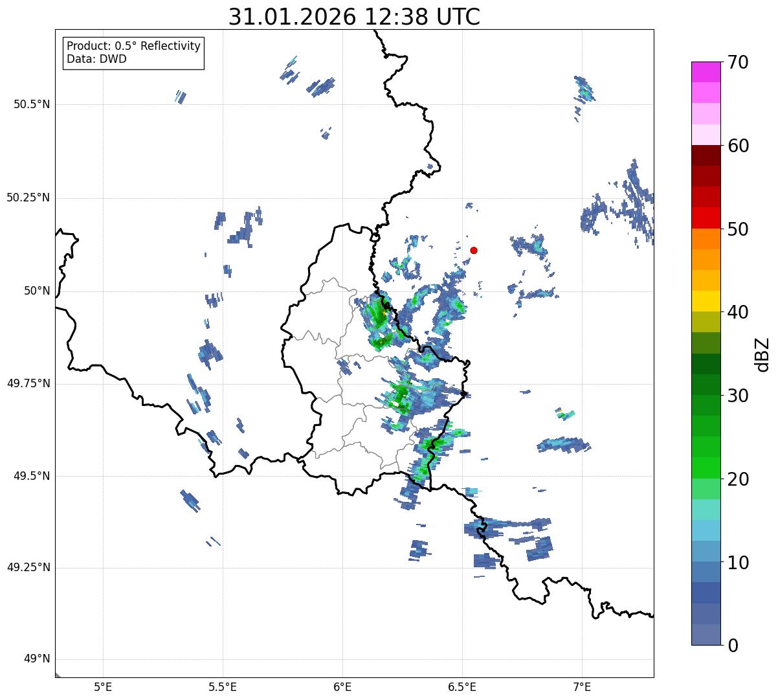The height and width of the screenshot is (700, 778).
Task: Pick the pale pink colorbar segment above 60
Action: pyautogui.click(x=706, y=135)
